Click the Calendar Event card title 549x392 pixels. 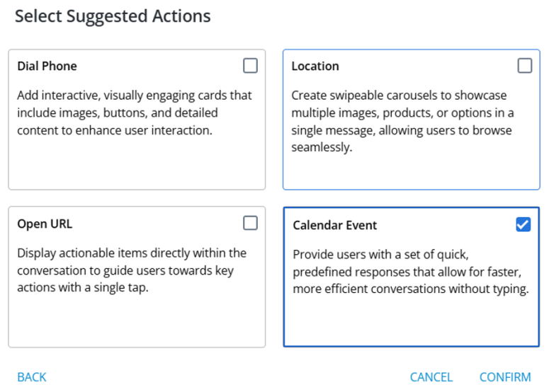335,226
